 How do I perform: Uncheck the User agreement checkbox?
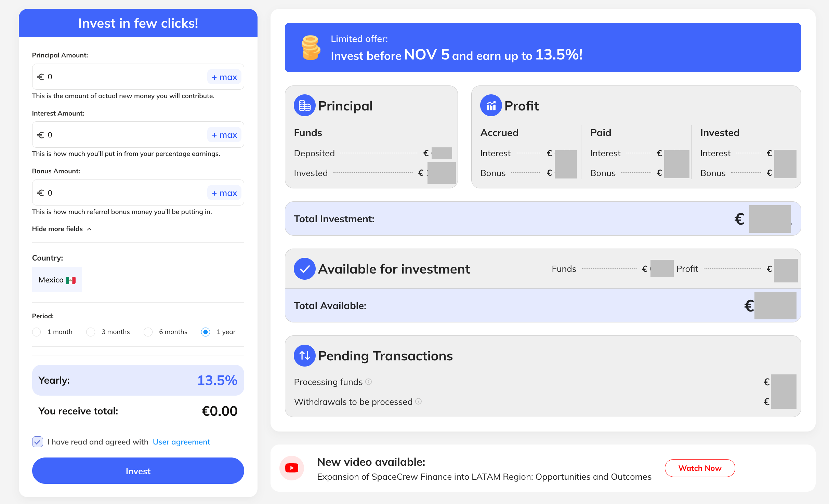tap(38, 442)
